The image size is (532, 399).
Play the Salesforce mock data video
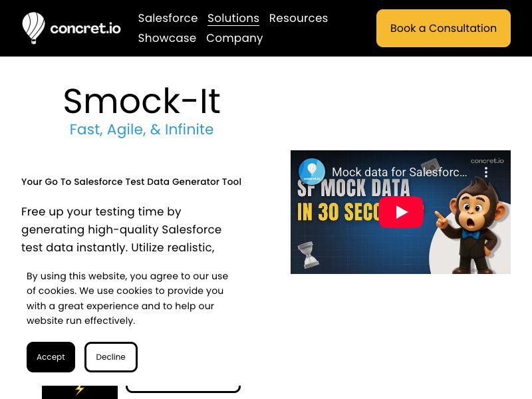pos(400,211)
